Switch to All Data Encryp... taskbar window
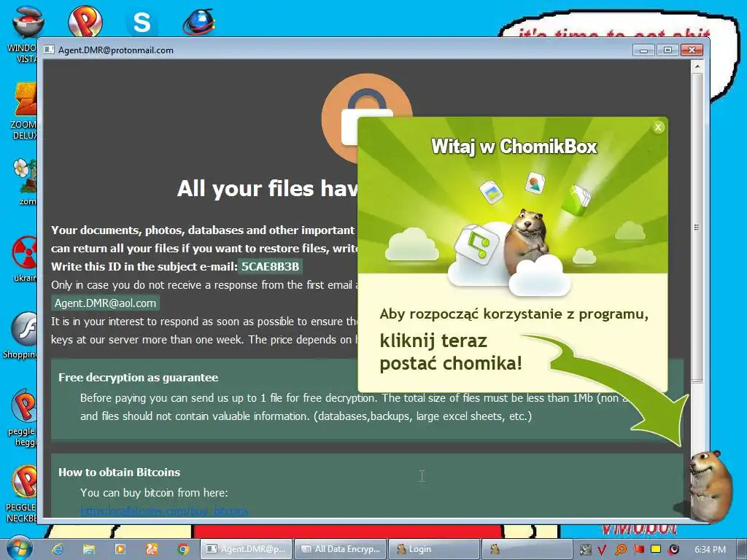Screen dimensions: 747x560 (x=341, y=549)
